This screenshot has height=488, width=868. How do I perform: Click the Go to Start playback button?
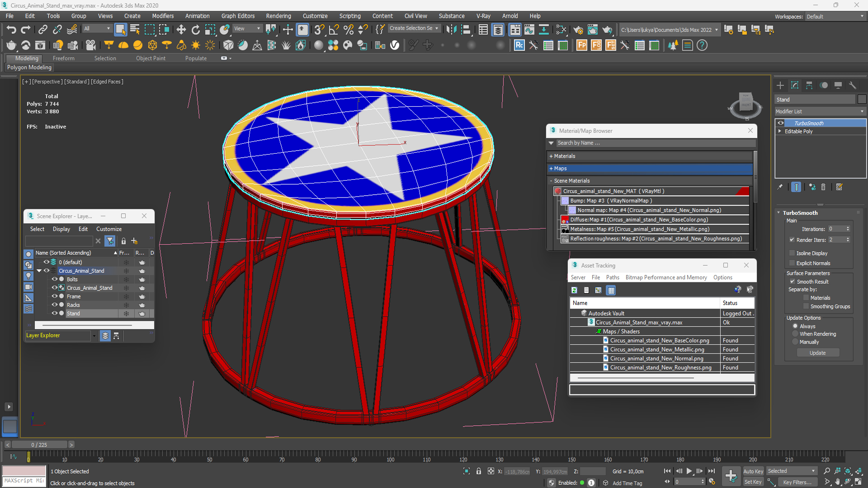point(667,471)
